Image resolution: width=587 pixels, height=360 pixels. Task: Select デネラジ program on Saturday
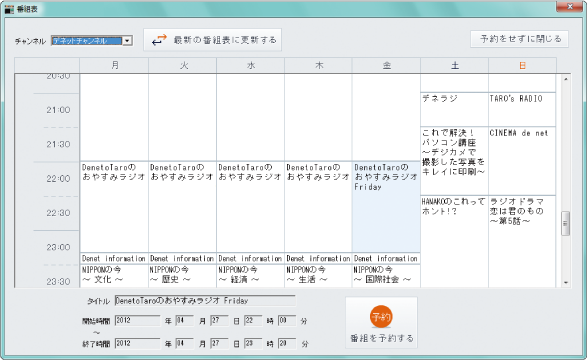[454, 109]
